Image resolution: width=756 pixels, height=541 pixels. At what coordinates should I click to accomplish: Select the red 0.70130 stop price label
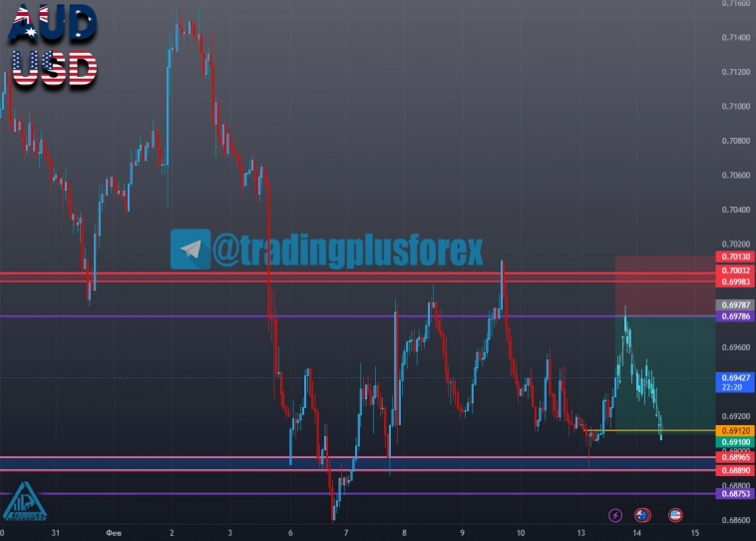735,257
